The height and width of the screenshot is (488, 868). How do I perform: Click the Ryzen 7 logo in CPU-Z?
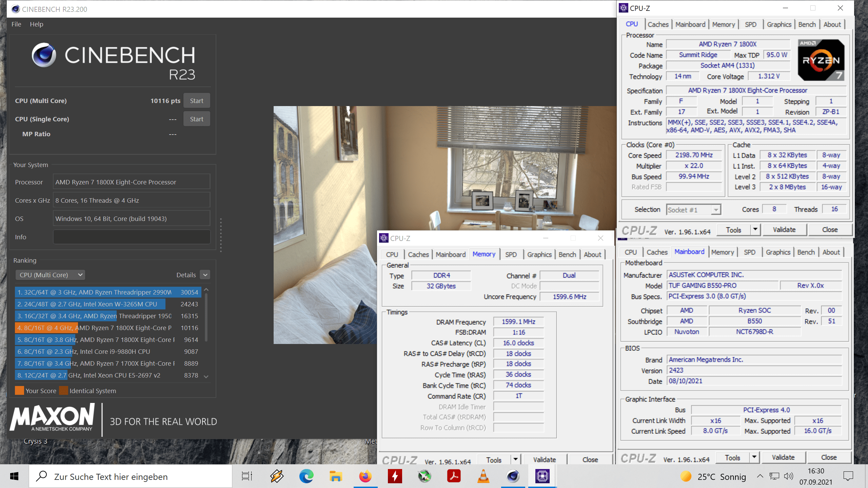click(x=821, y=60)
